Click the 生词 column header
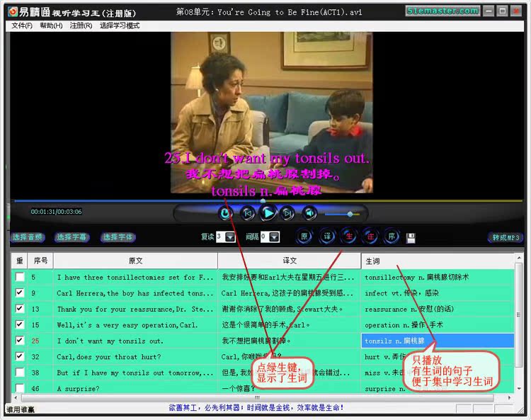This screenshot has height=420, width=531. pyautogui.click(x=438, y=261)
